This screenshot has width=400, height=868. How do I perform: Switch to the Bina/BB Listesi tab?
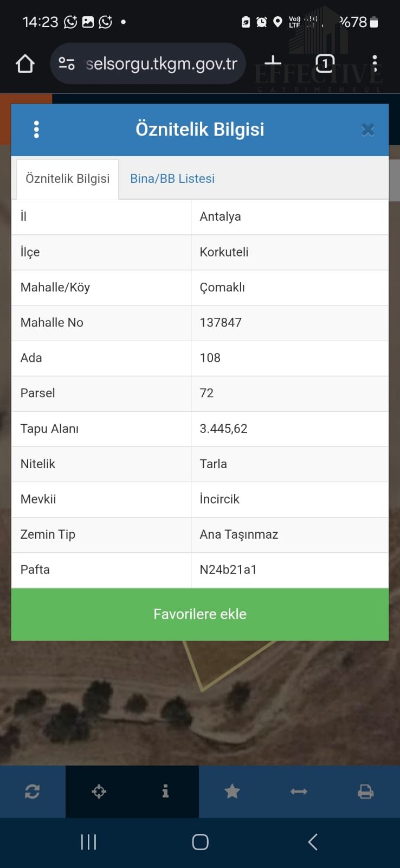pos(172,179)
